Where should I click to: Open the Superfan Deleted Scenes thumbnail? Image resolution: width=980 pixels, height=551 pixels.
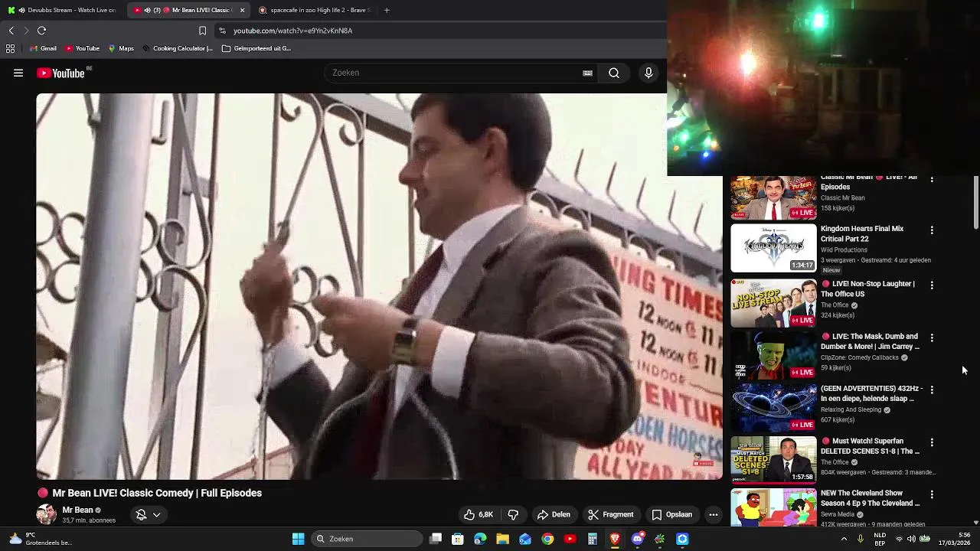[x=773, y=460]
